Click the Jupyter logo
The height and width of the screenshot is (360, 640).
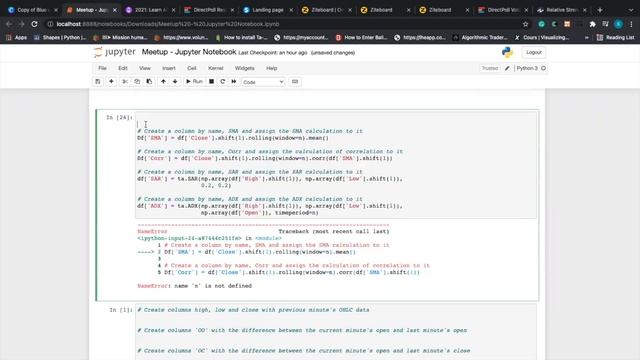(x=115, y=52)
